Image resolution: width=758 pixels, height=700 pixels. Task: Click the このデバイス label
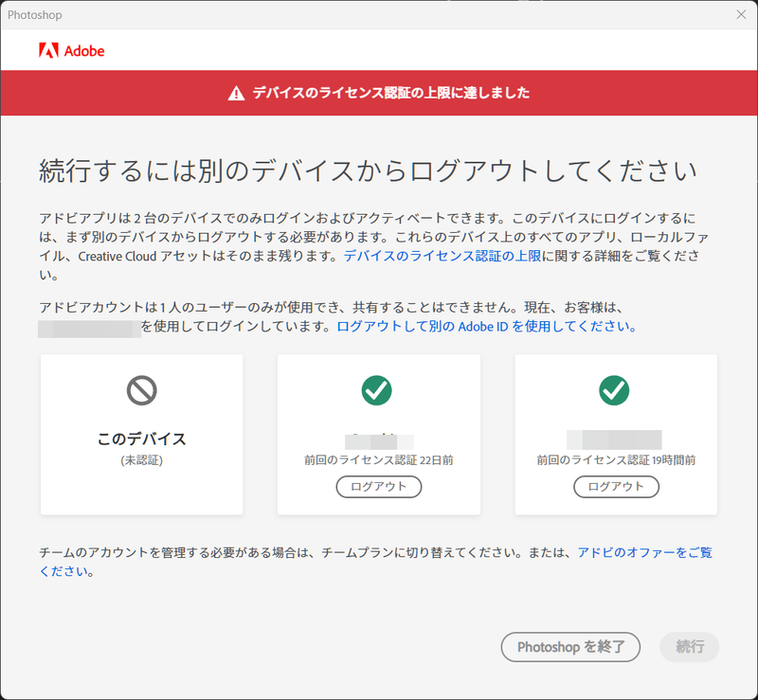coord(141,439)
